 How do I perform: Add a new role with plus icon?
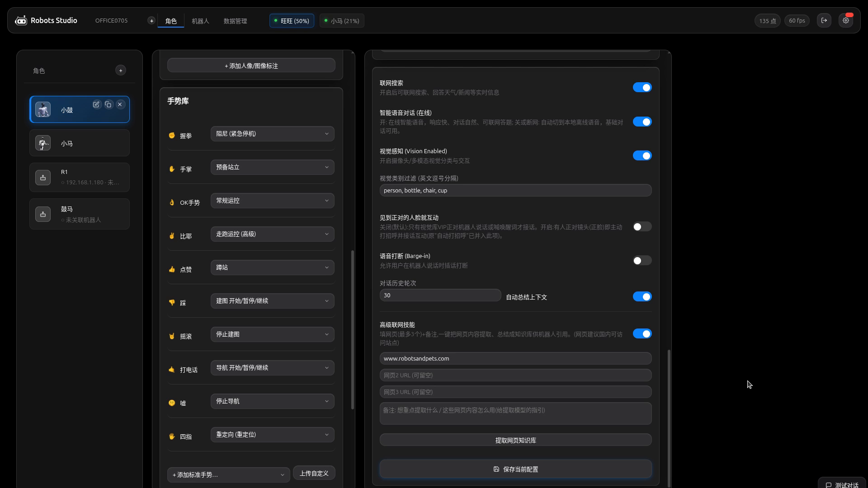[120, 70]
